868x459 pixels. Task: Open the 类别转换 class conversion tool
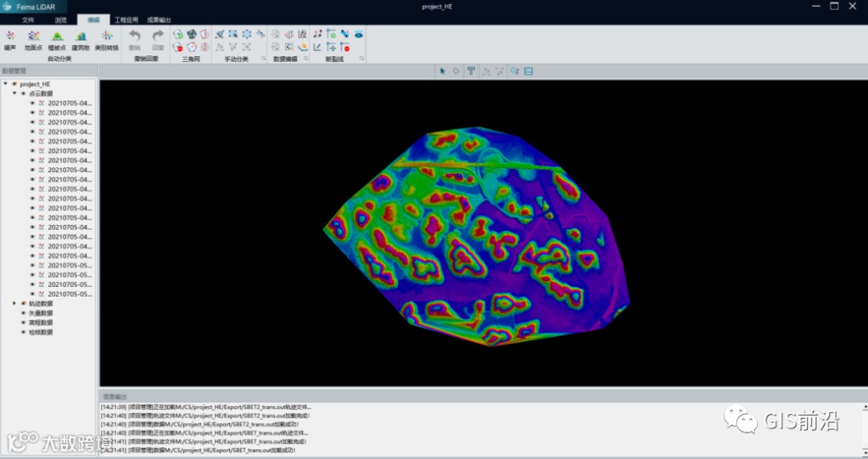pyautogui.click(x=106, y=37)
